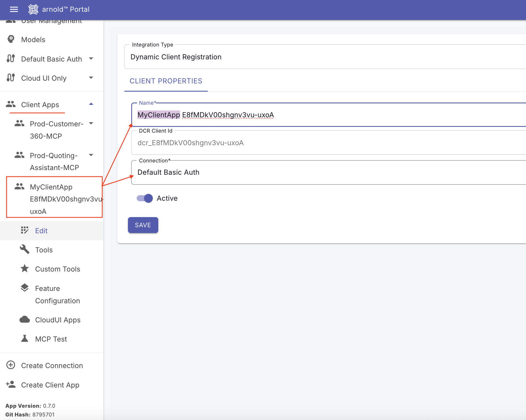Expand the Prod-Customer-360-MCP arrow

pos(91,123)
